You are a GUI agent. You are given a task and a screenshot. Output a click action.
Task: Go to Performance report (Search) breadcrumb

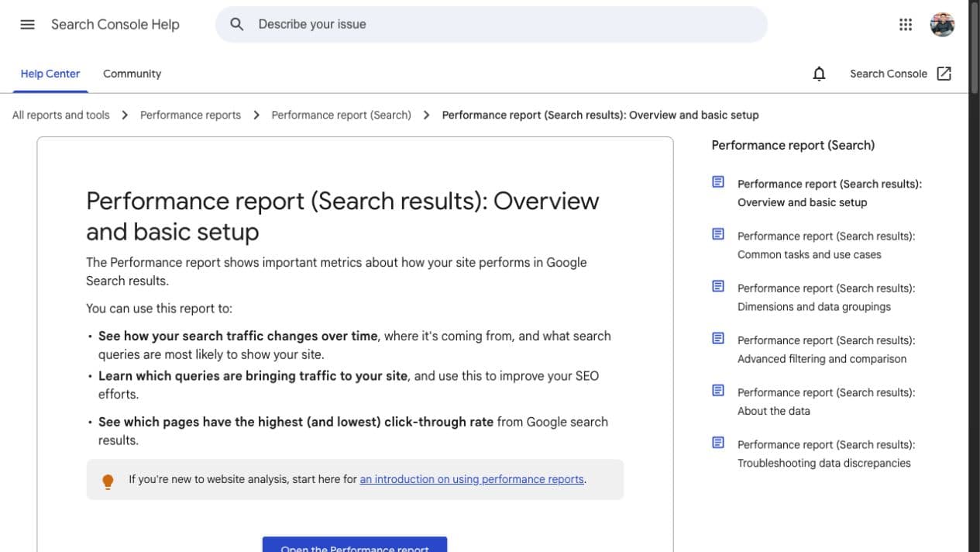click(x=342, y=115)
